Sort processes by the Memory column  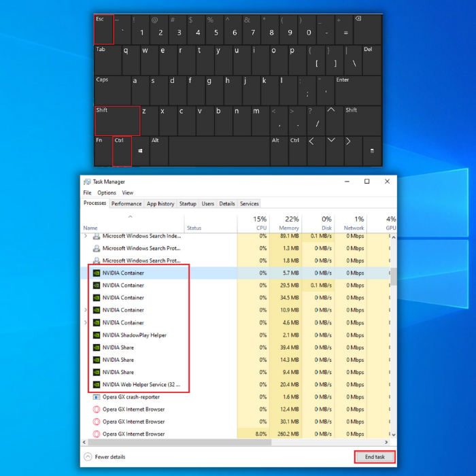click(x=286, y=224)
